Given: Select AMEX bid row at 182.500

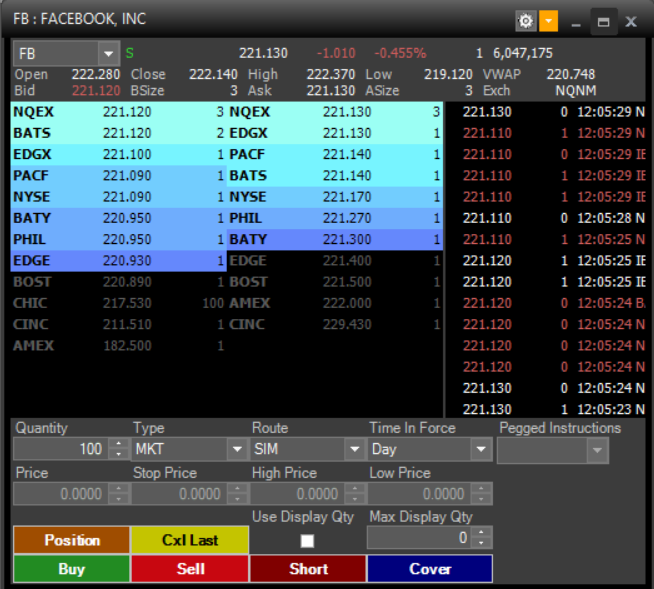Looking at the screenshot, I should click(118, 346).
